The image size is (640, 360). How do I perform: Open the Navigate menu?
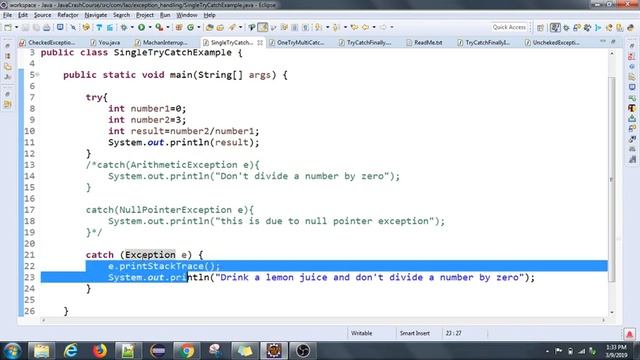[x=96, y=15]
